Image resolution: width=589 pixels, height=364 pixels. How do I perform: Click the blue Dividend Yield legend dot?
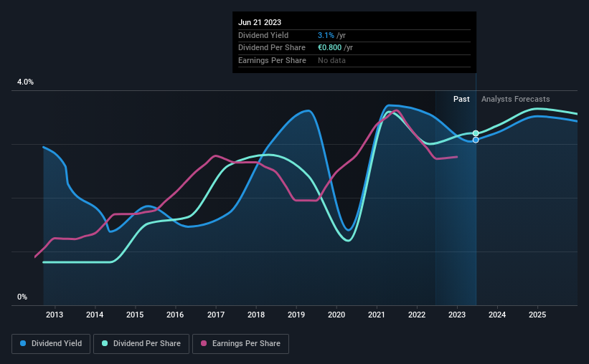[23, 343]
